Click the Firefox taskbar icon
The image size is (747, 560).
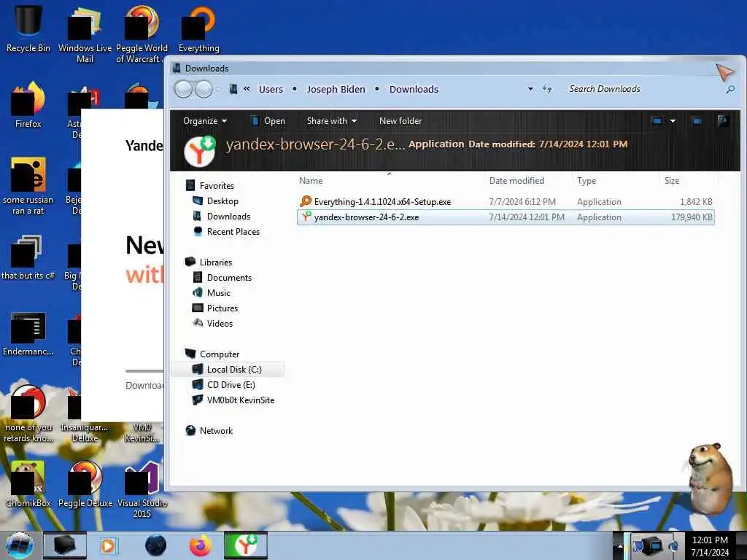pyautogui.click(x=201, y=545)
